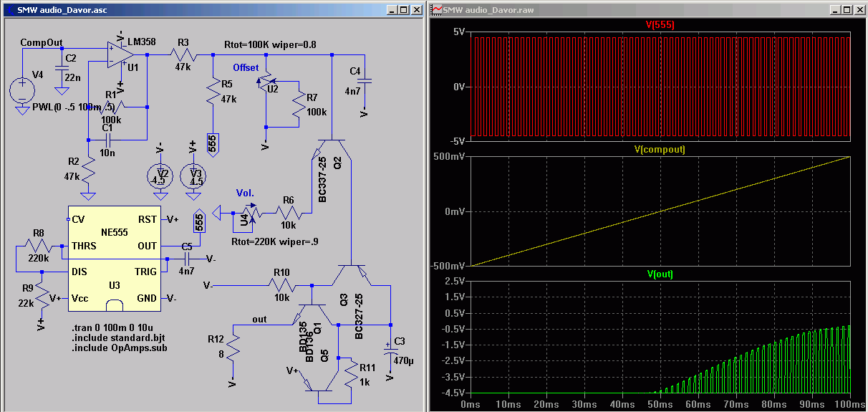Select the BC327-25 transistor Q3
Image resolution: width=868 pixels, height=412 pixels.
click(x=353, y=273)
